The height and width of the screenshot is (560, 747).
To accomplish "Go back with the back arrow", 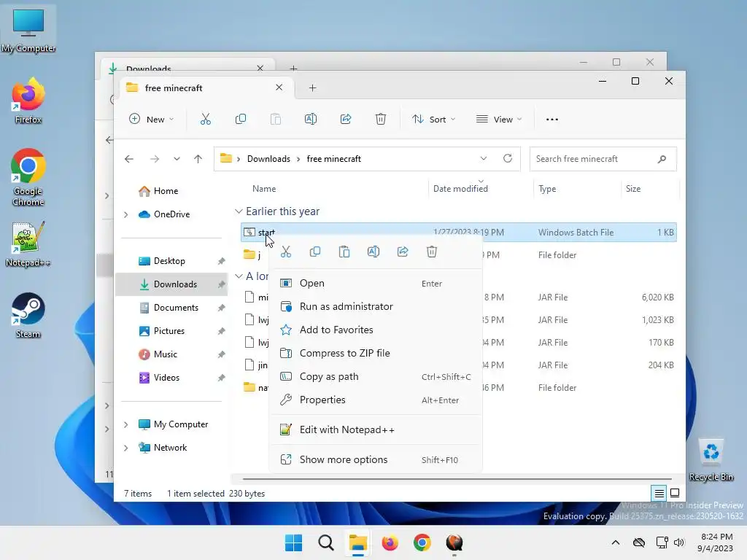I will (x=129, y=159).
